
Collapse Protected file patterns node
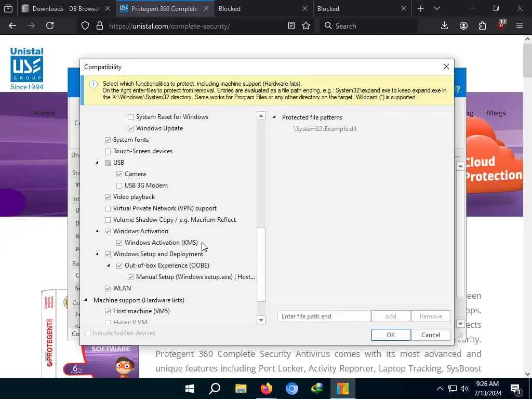point(274,117)
